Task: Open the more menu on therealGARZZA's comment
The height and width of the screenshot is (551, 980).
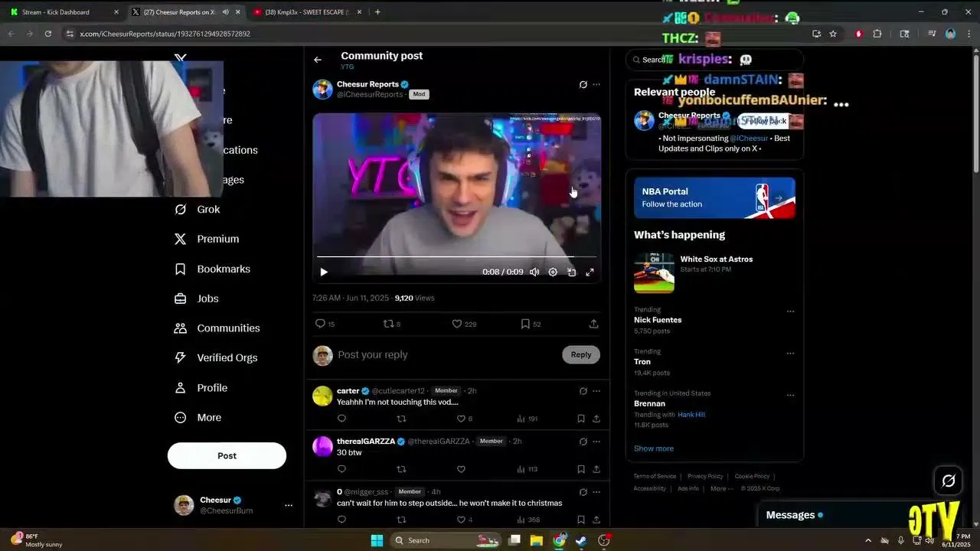Action: pos(596,442)
